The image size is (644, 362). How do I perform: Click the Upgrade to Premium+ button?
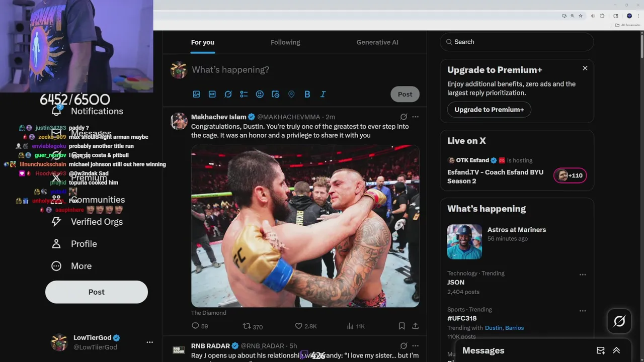(489, 110)
